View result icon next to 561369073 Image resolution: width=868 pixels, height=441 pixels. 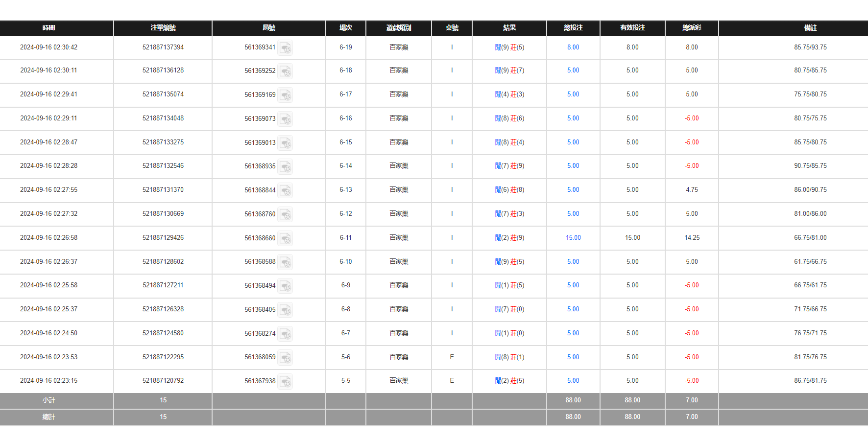(x=285, y=119)
